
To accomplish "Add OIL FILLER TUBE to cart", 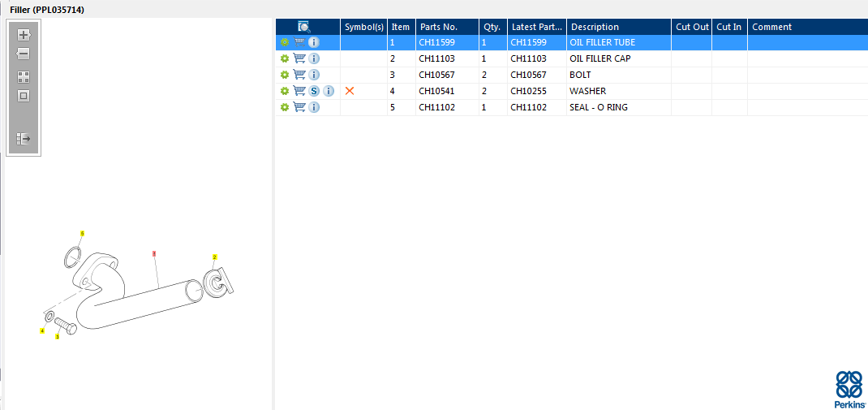I will tap(299, 42).
